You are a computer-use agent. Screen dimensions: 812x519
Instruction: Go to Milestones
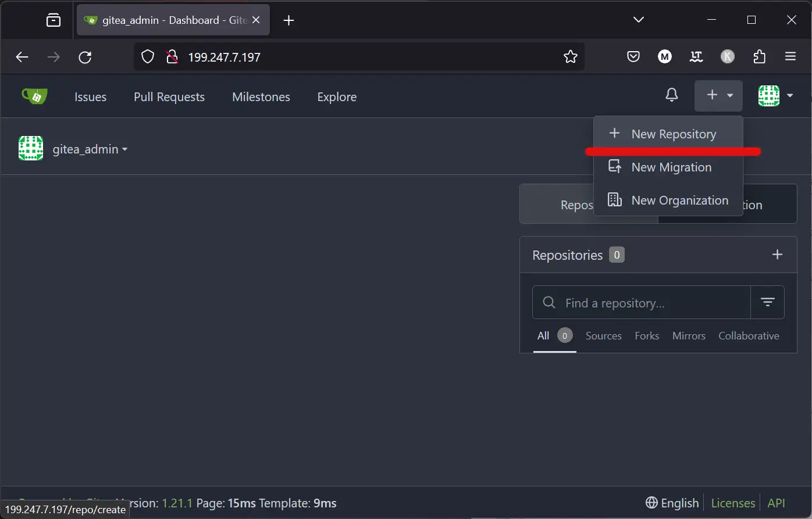(x=261, y=97)
